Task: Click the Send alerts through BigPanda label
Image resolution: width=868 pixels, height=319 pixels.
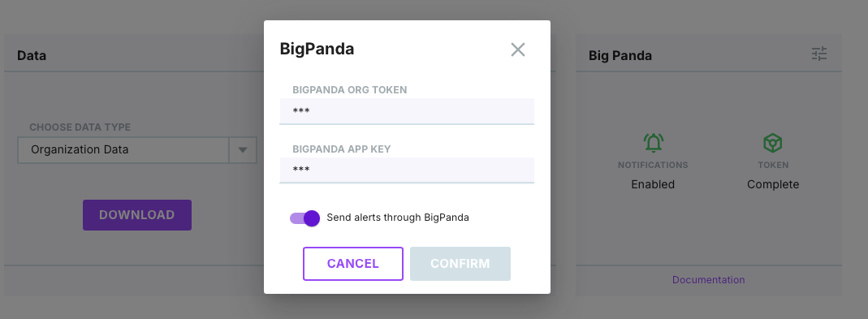Action: pos(398,218)
